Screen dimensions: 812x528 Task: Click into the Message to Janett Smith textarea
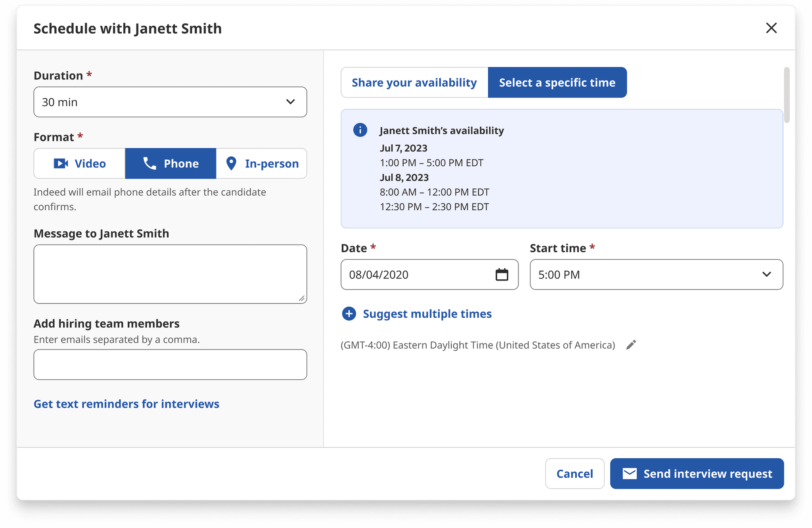click(170, 274)
